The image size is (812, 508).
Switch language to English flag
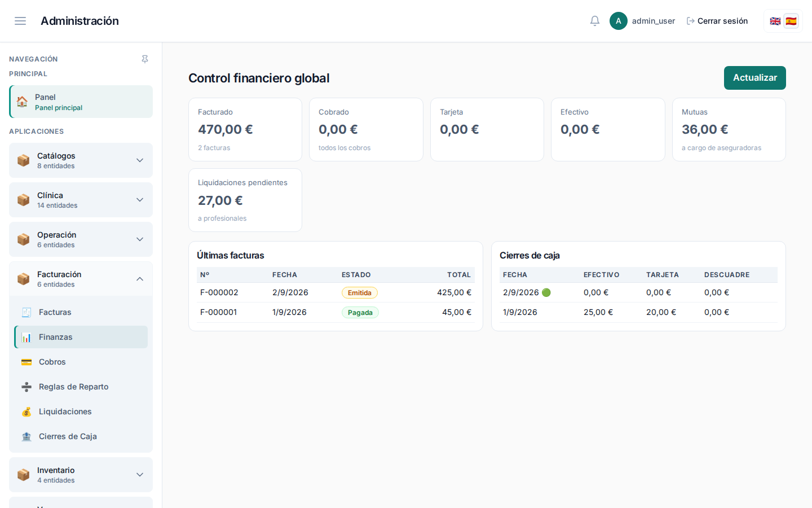(775, 21)
